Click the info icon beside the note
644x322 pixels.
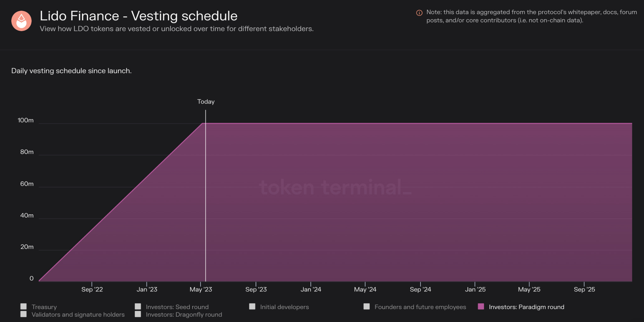pyautogui.click(x=419, y=13)
